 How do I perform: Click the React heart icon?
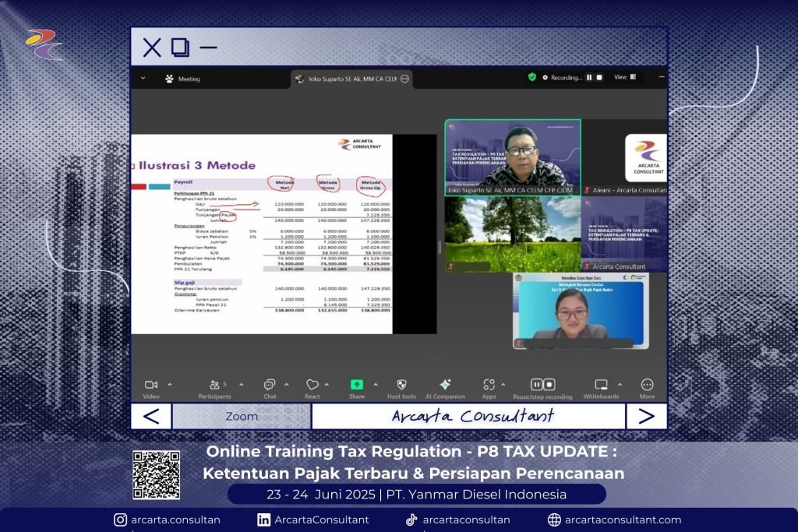tap(312, 385)
